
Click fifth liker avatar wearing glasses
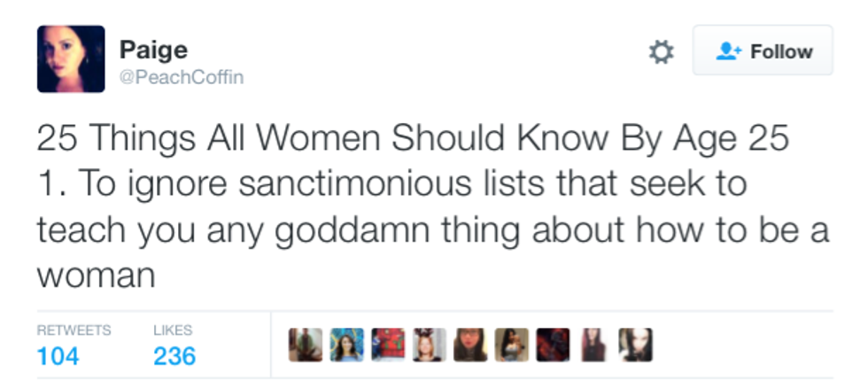tap(470, 345)
